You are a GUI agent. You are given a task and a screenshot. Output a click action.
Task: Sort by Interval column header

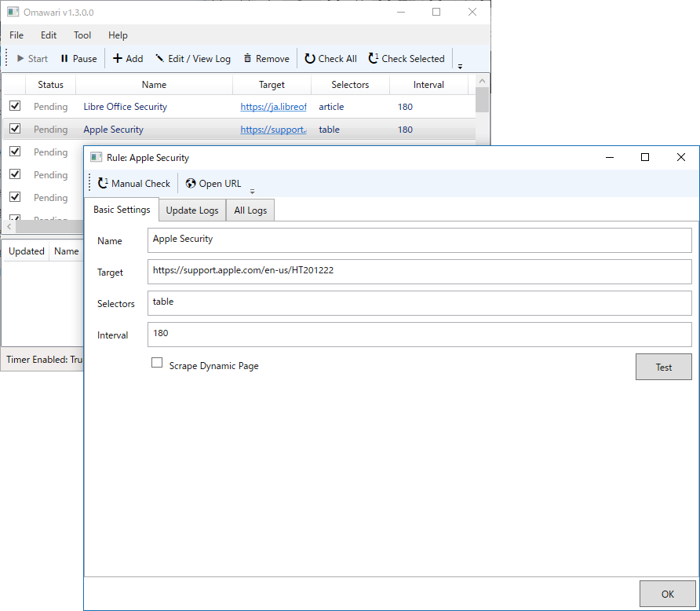click(x=428, y=84)
